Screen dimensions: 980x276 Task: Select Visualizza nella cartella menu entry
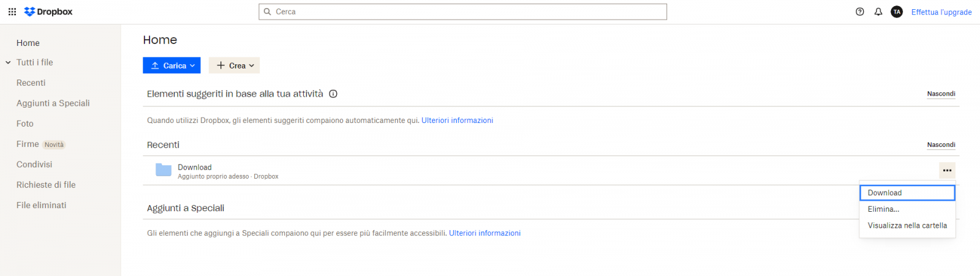pyautogui.click(x=907, y=226)
